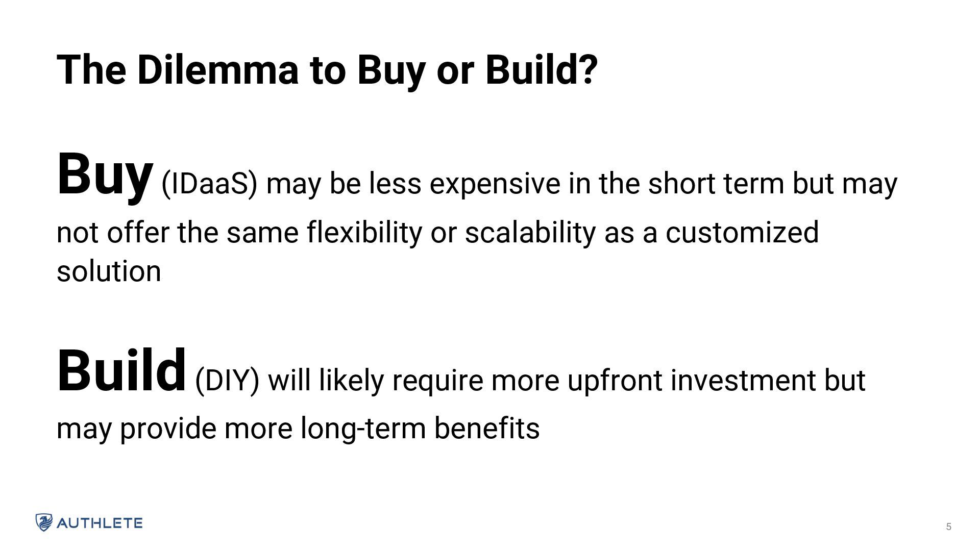Click the '(DIY)' text

point(227,381)
